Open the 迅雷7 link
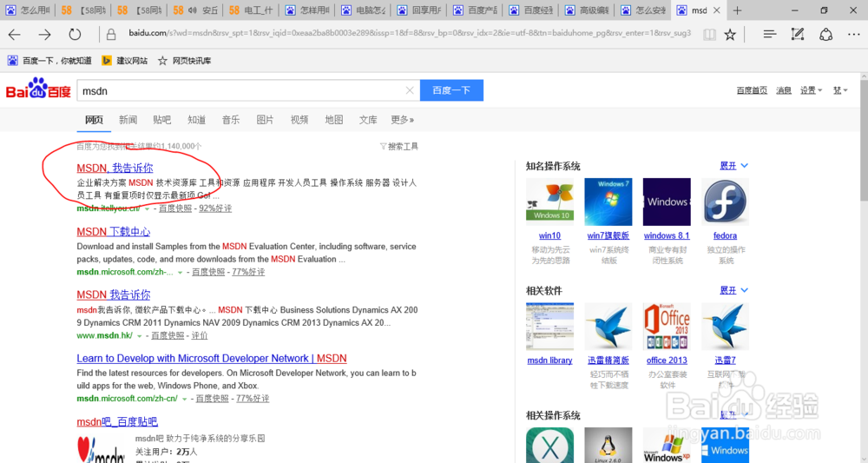Image resolution: width=868 pixels, height=463 pixels. click(x=725, y=360)
